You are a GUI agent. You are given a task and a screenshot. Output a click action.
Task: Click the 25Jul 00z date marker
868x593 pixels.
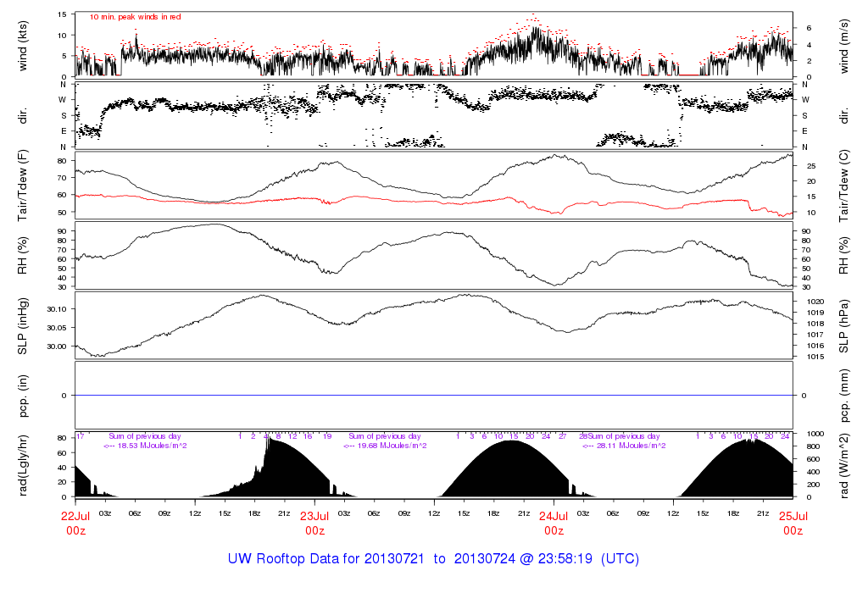(x=793, y=522)
